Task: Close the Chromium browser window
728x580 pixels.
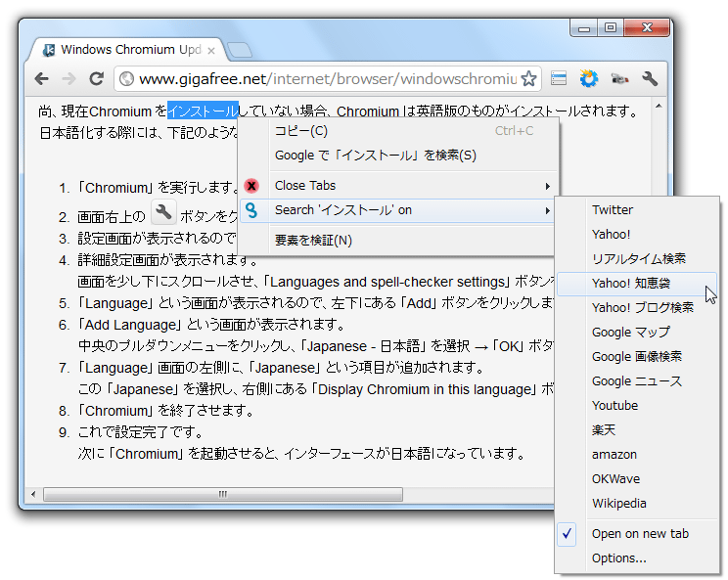Action: (x=647, y=28)
